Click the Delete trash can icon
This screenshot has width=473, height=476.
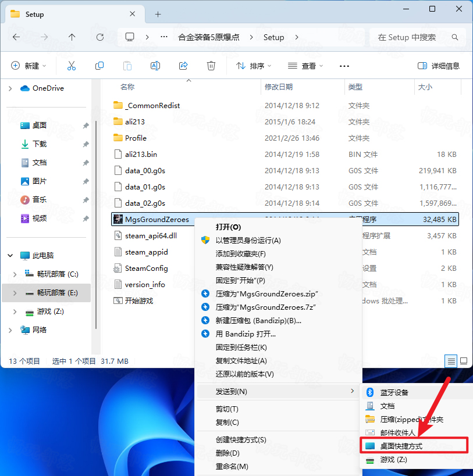coord(211,66)
